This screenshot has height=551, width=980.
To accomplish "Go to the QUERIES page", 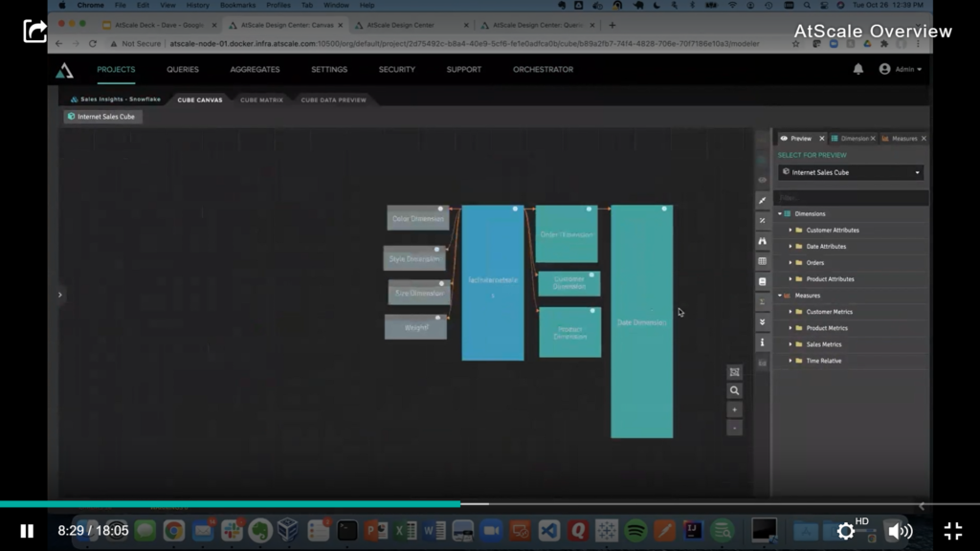I will pos(183,69).
